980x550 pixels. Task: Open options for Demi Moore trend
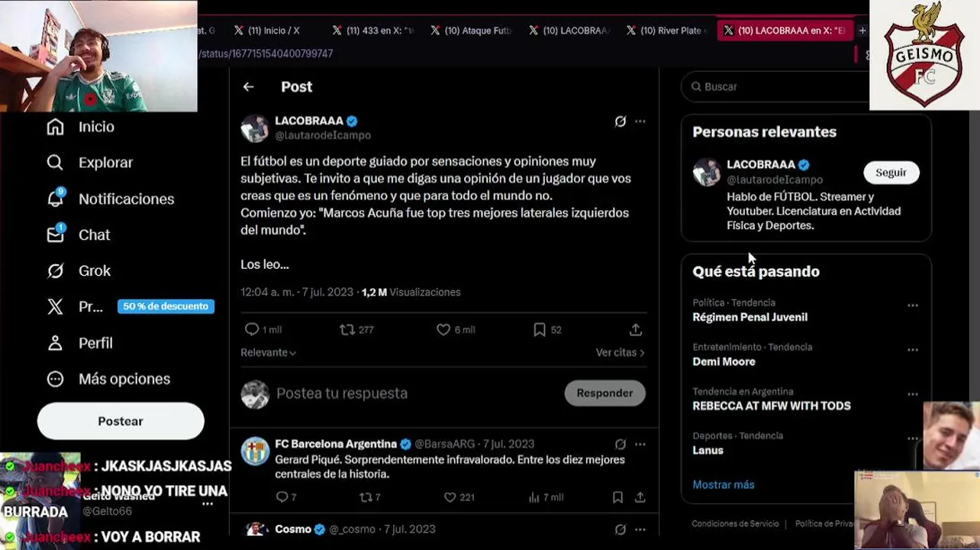tap(913, 350)
